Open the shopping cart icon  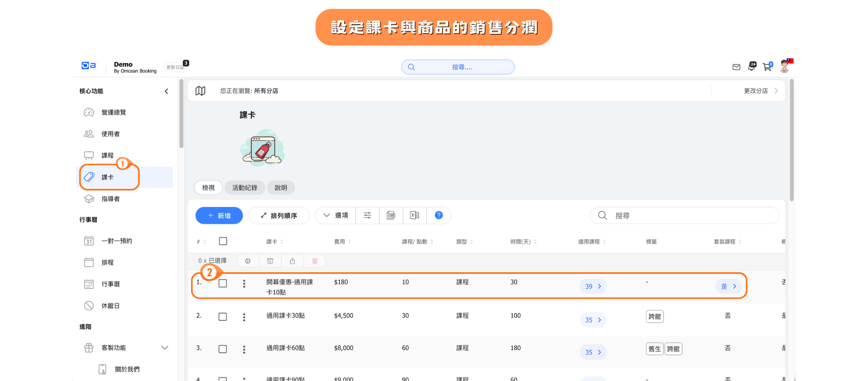pos(767,67)
